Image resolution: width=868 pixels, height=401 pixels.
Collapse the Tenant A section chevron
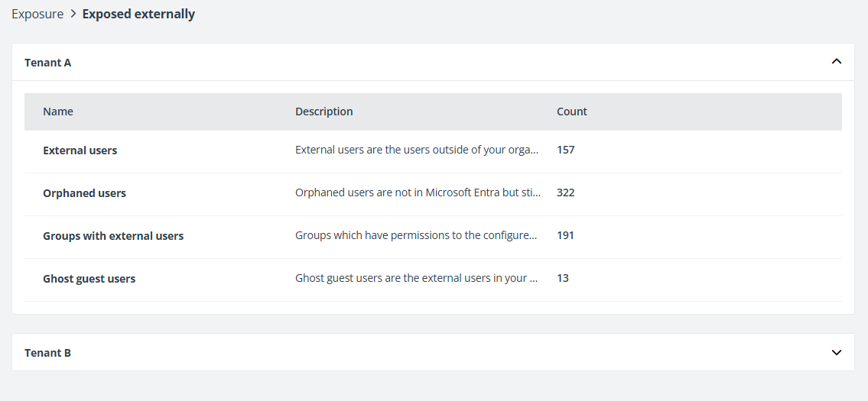coord(837,61)
